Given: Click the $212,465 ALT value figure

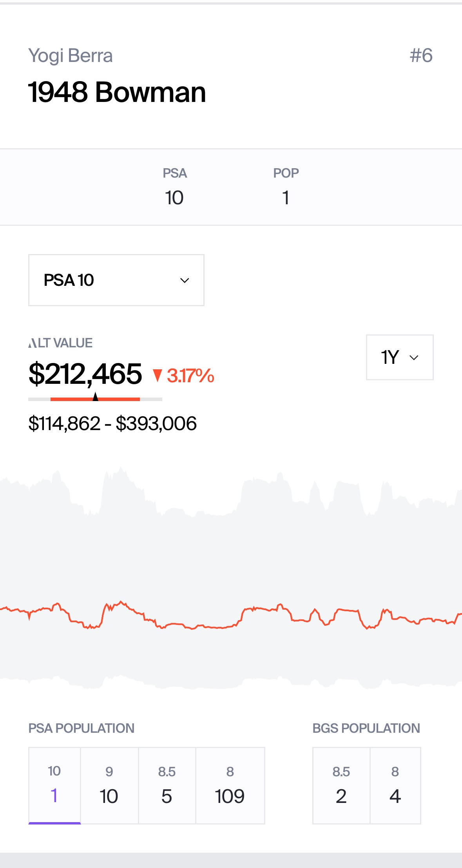Looking at the screenshot, I should [85, 374].
